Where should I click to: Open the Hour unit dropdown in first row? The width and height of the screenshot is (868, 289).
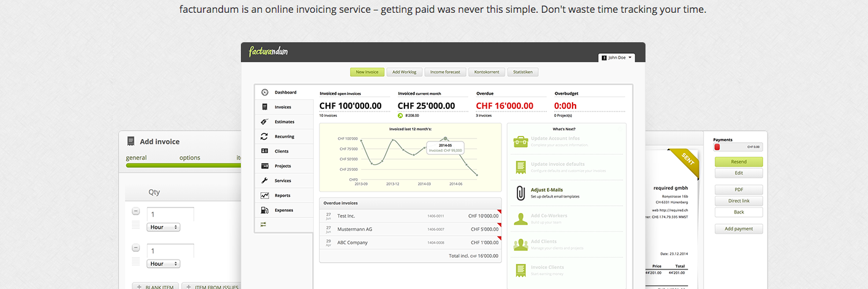point(164,227)
